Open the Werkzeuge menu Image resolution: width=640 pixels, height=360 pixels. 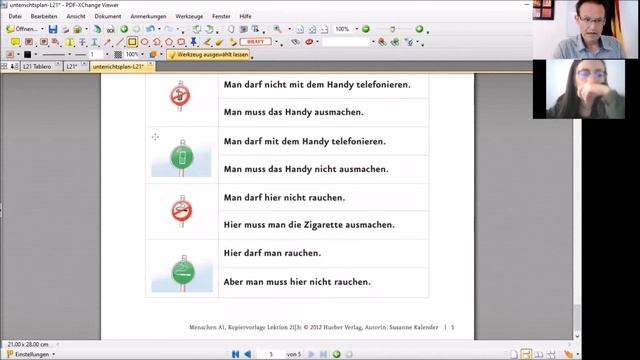(189, 16)
